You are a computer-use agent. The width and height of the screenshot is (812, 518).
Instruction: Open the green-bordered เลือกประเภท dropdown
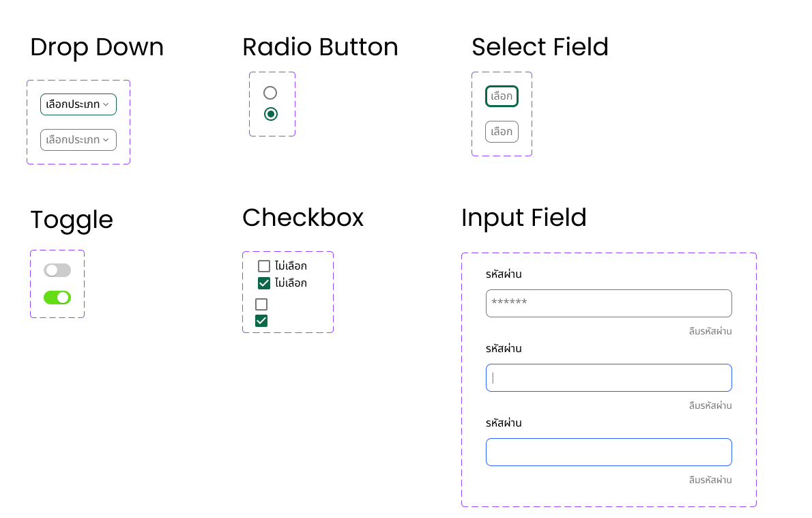[78, 104]
